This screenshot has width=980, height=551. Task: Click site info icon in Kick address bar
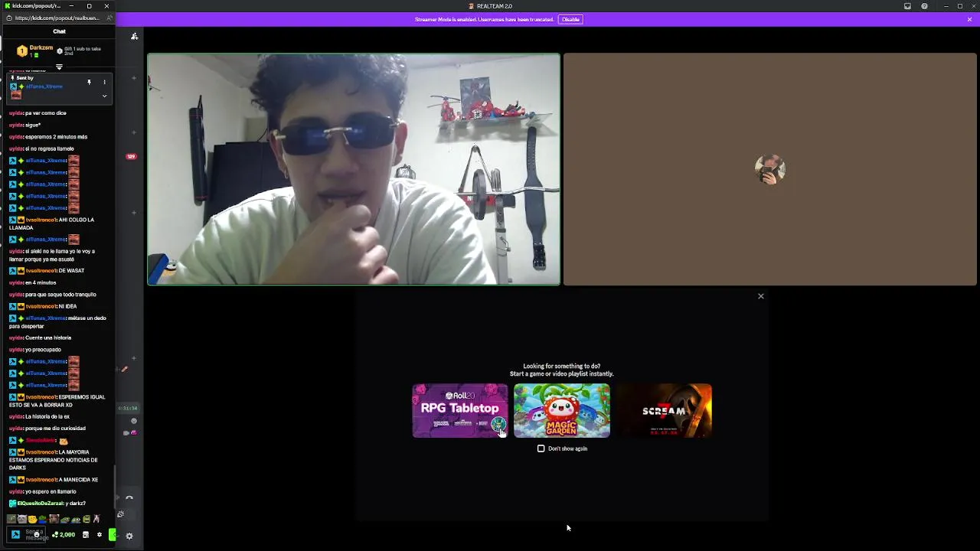coord(8,18)
